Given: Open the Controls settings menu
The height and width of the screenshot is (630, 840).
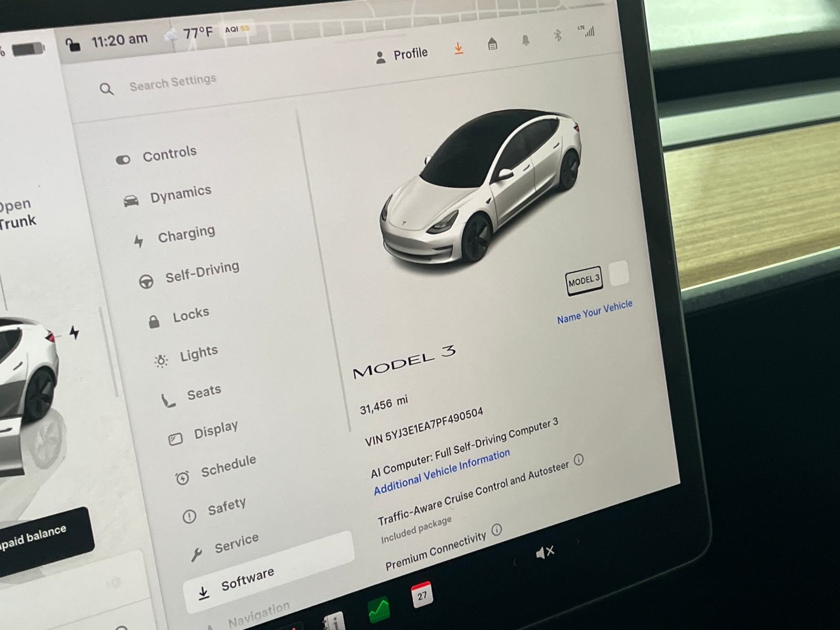Looking at the screenshot, I should pos(156,156).
